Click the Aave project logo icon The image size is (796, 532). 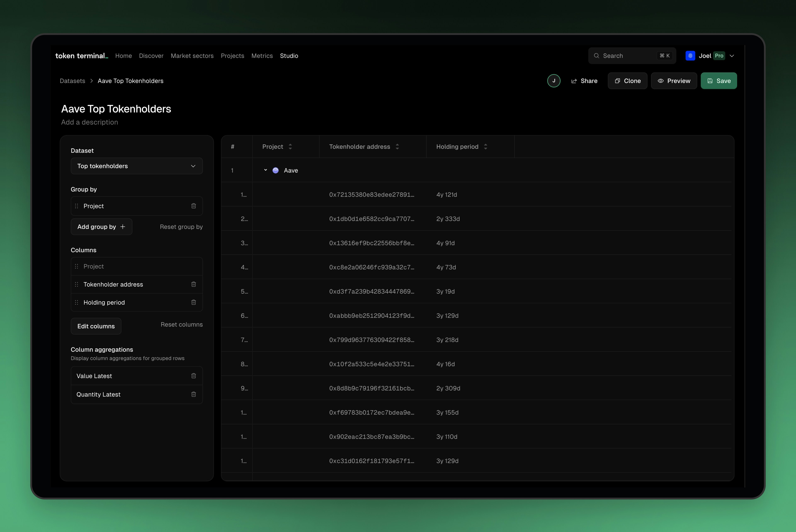[276, 170]
